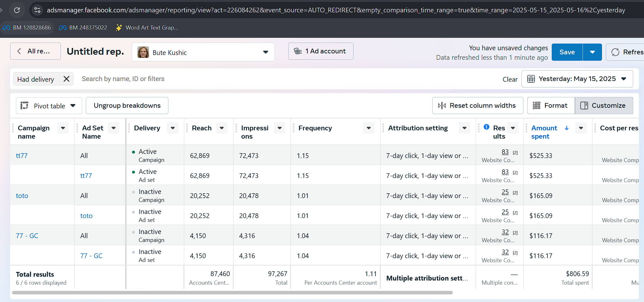Open the toto ad set link
Viewport: 644px width, 302px height.
[86, 216]
